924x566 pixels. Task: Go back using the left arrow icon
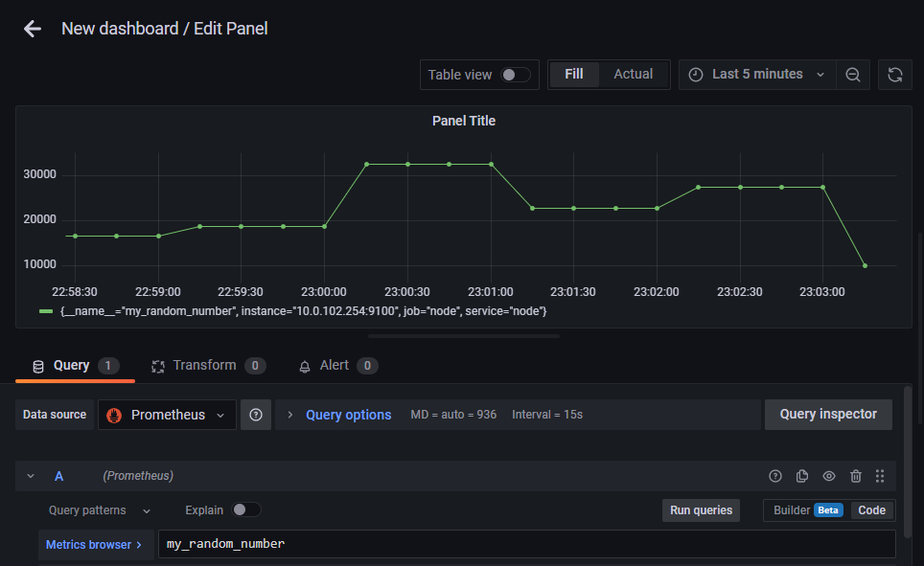coord(33,29)
